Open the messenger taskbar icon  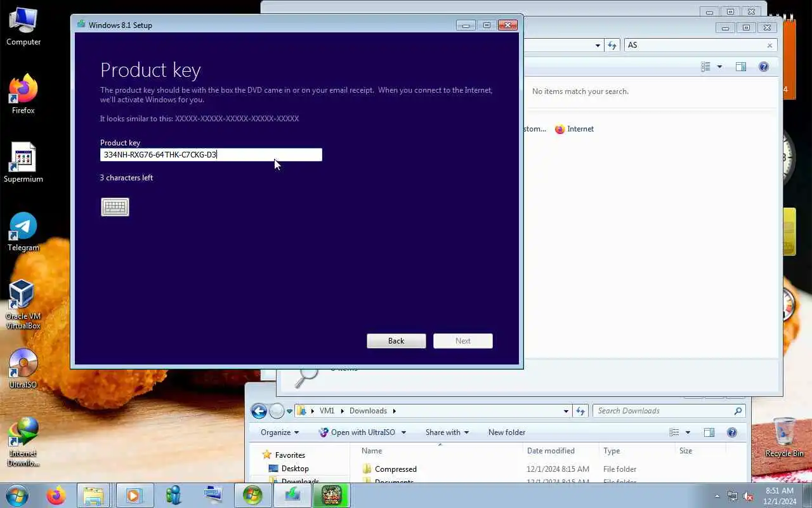(x=174, y=495)
